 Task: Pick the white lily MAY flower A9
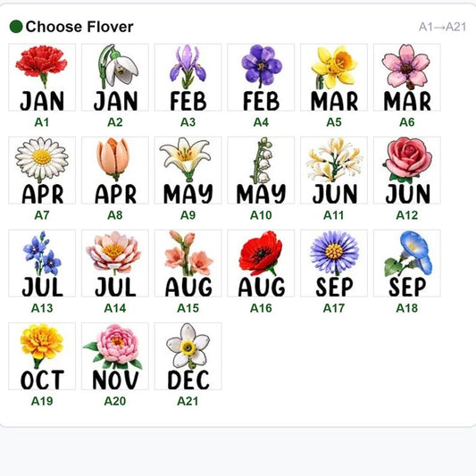coord(188,171)
